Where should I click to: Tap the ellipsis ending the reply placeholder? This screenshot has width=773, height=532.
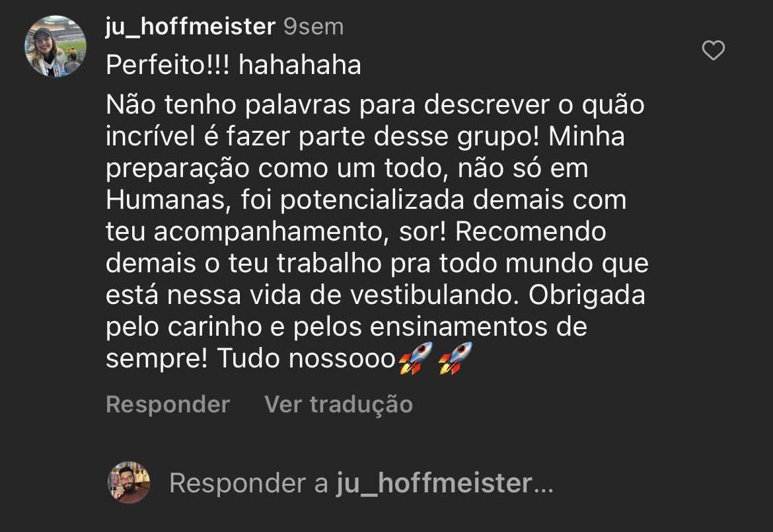tap(544, 486)
